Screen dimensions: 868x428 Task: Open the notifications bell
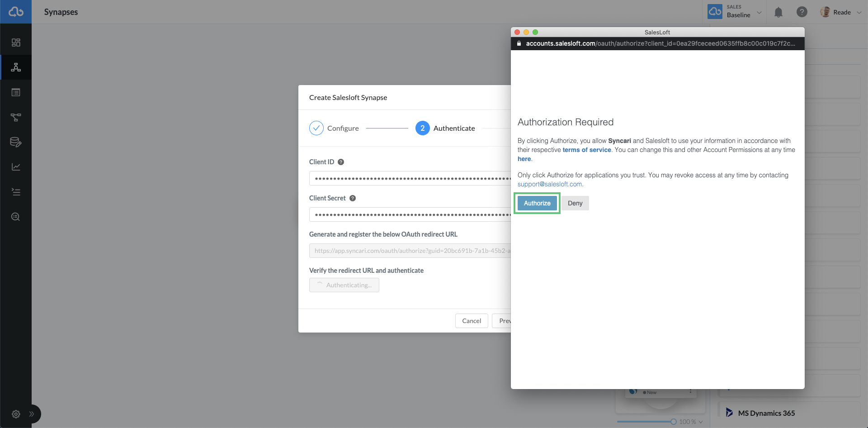click(x=778, y=12)
